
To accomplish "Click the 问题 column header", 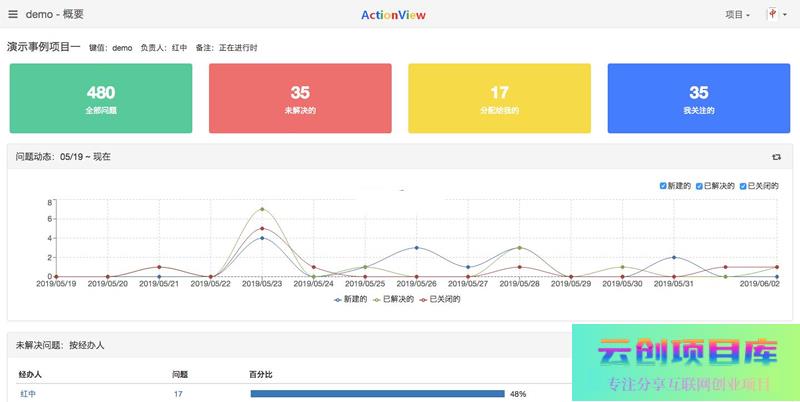I will tap(180, 374).
